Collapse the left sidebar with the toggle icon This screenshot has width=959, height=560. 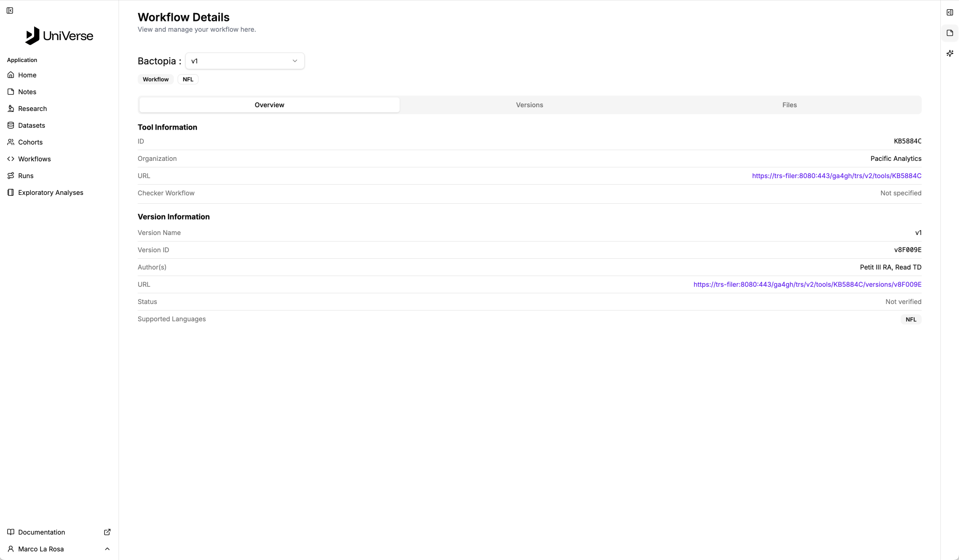pos(10,10)
